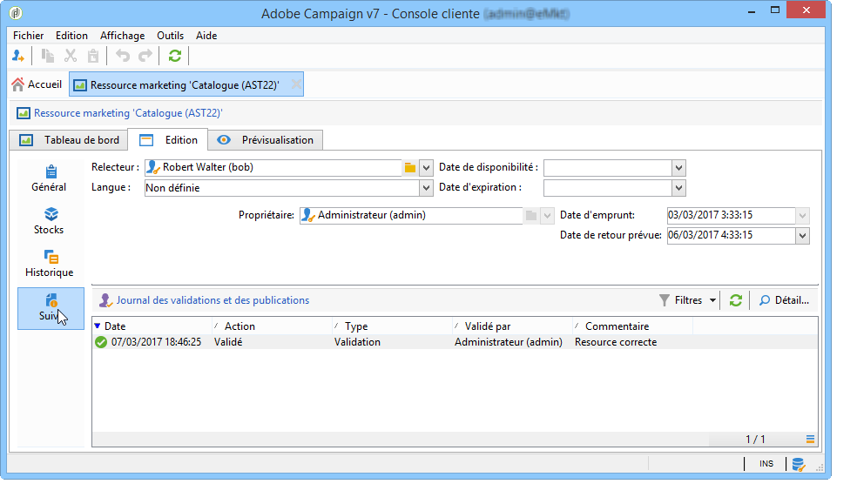Viewport: 857px width, 504px height.
Task: Open the Affichage menu
Action: coord(123,36)
